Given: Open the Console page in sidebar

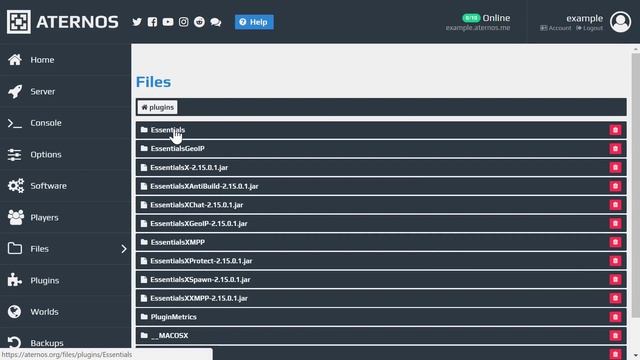Looking at the screenshot, I should 65,123.
